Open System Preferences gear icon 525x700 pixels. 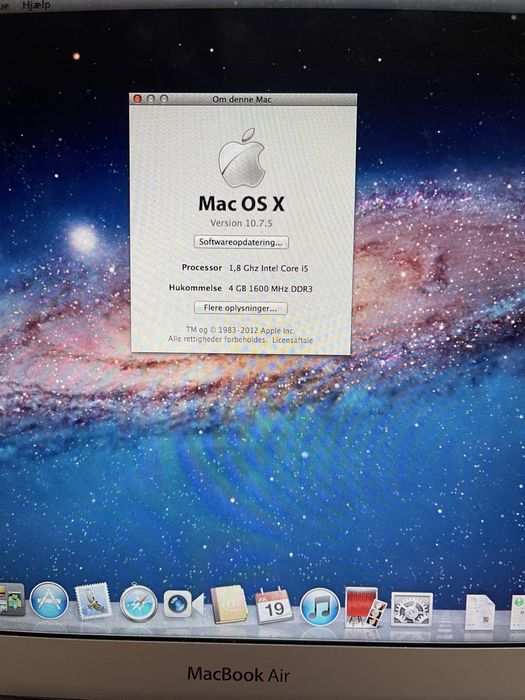pyautogui.click(x=412, y=609)
